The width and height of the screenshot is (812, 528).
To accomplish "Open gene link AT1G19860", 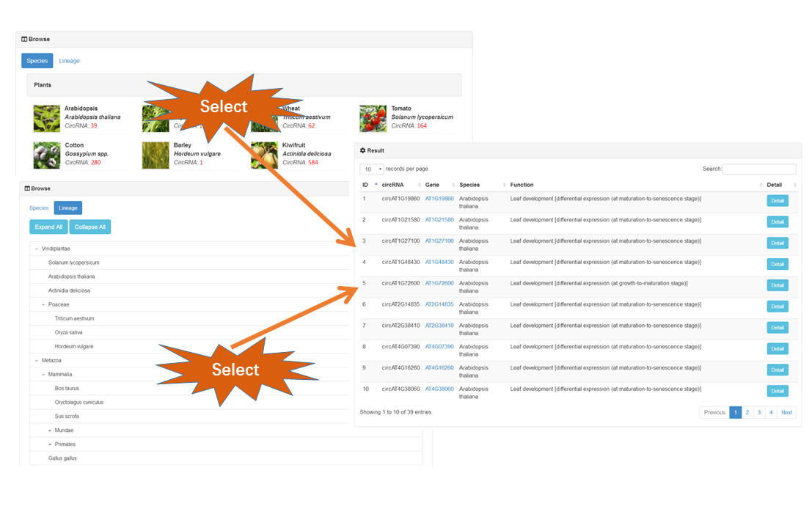I will tap(439, 199).
